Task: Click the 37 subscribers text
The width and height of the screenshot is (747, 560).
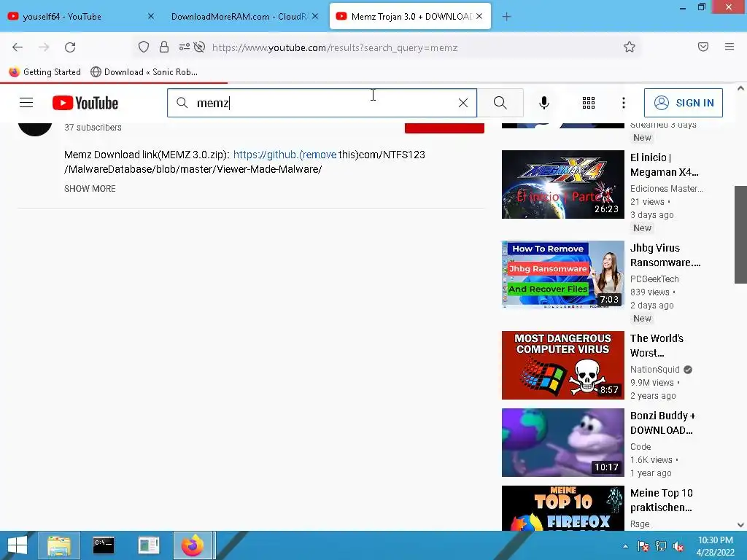Action: (93, 127)
